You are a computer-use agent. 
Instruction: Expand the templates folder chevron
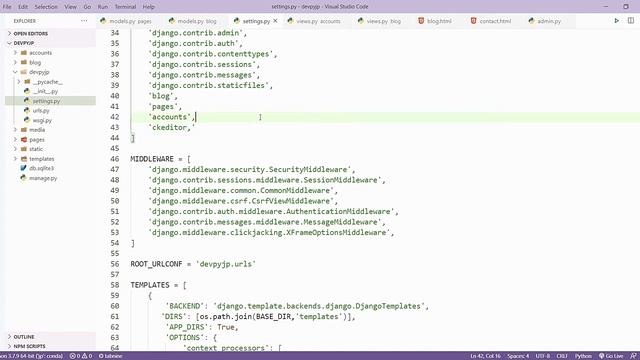point(16,159)
